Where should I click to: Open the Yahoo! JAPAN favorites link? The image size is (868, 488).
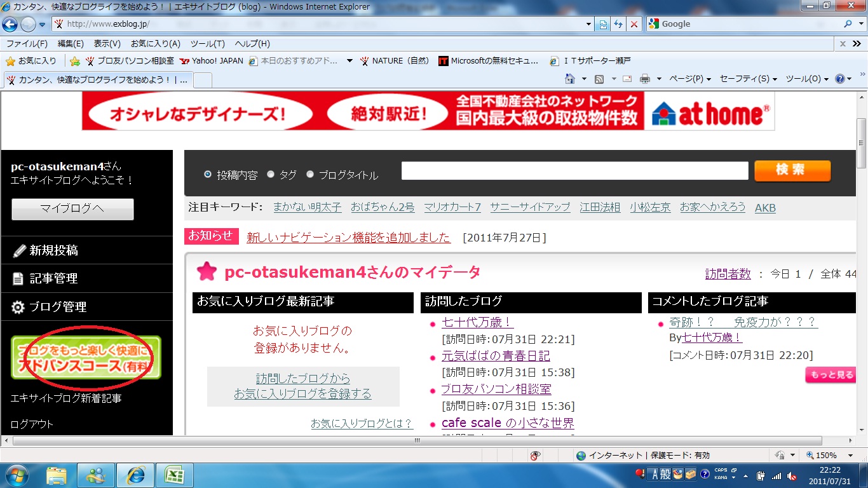(212, 61)
